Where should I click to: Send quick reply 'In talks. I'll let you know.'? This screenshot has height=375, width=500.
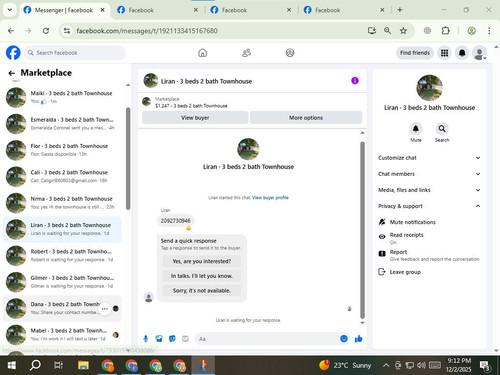(x=202, y=276)
